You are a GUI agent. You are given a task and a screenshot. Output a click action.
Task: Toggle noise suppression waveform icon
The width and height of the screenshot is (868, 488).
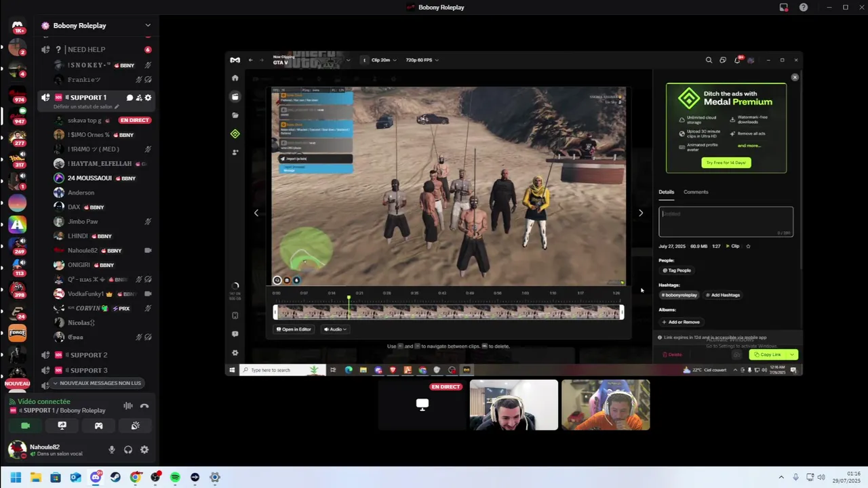pyautogui.click(x=127, y=406)
